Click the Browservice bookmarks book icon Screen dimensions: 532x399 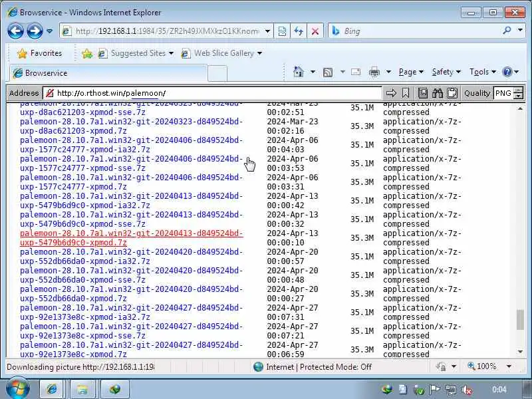(423, 93)
